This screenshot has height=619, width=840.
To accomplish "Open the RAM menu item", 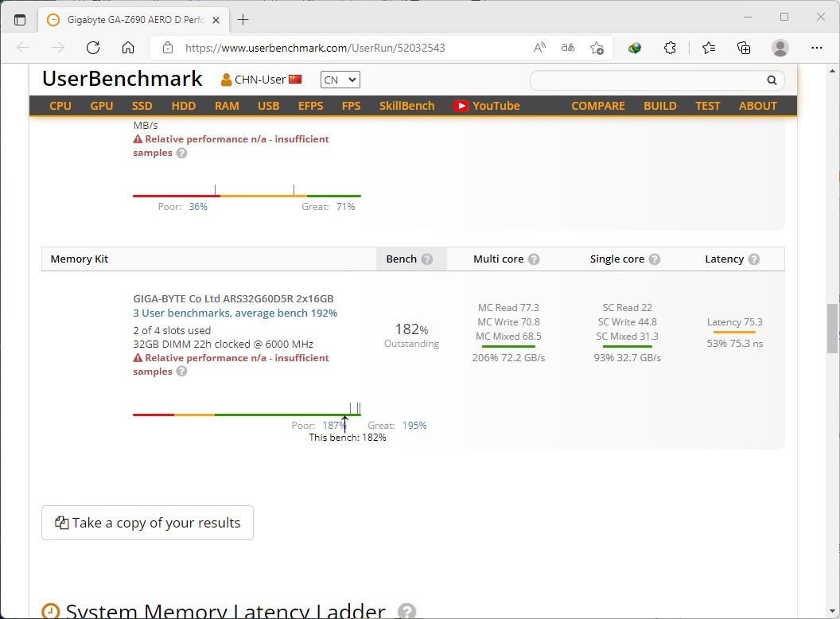I will tap(227, 106).
